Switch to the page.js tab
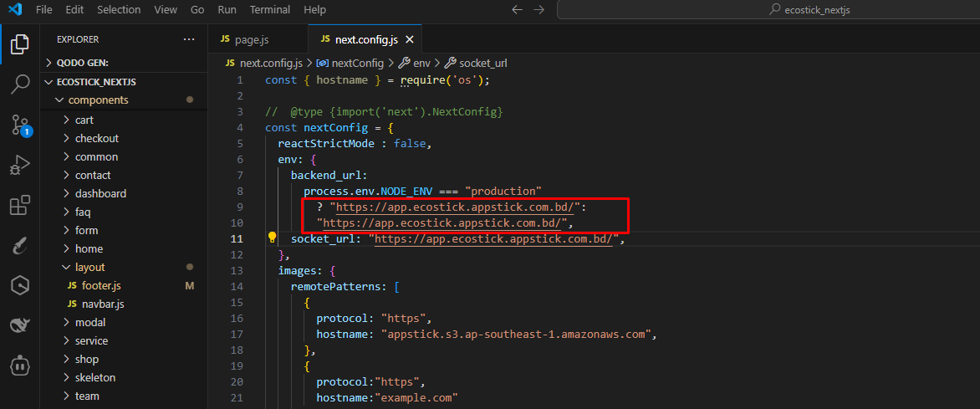Viewport: 980px width, 409px height. pyautogui.click(x=258, y=39)
